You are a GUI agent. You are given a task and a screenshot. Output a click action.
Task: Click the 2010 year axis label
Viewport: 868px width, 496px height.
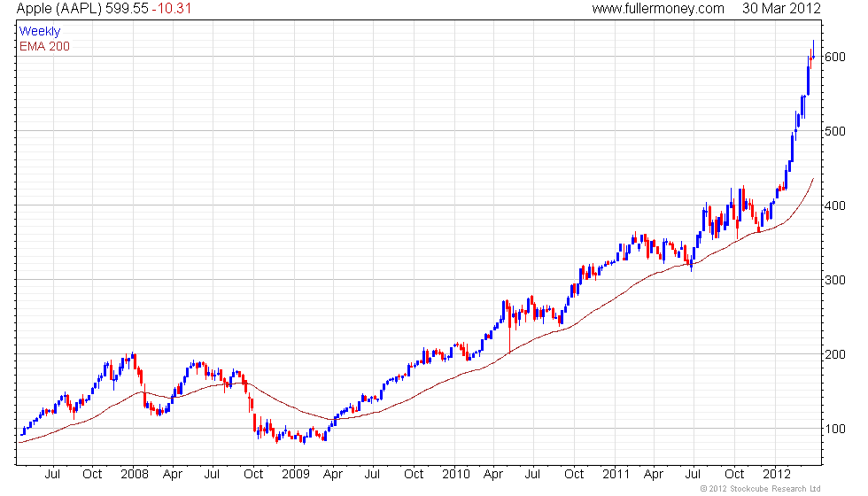[x=455, y=474]
